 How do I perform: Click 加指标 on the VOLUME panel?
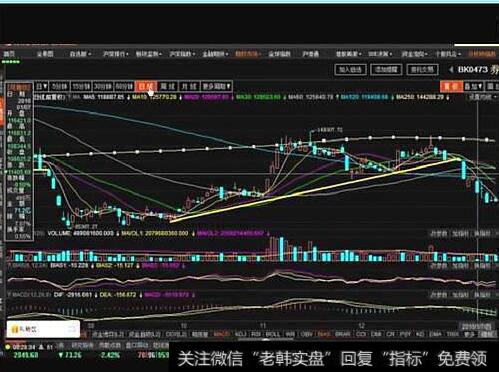(x=460, y=234)
